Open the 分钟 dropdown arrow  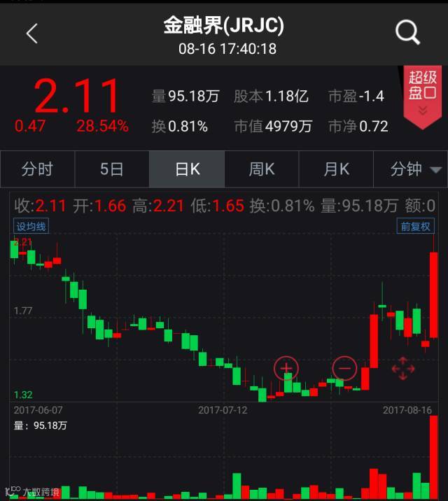(436, 169)
